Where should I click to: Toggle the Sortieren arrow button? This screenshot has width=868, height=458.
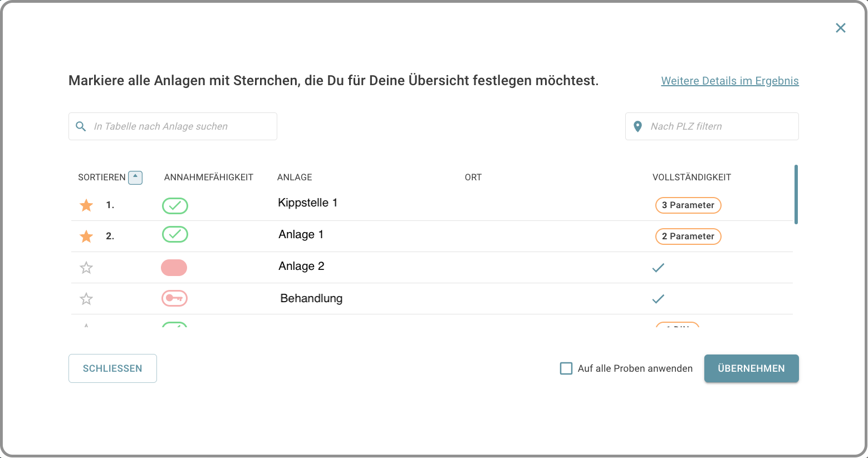click(x=135, y=177)
